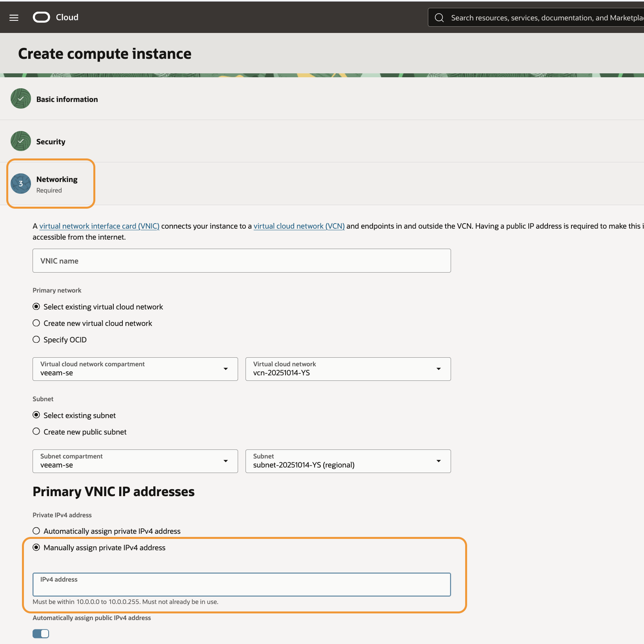Viewport: 644px width, 644px height.
Task: Click the Security step checkmark icon
Action: [20, 141]
